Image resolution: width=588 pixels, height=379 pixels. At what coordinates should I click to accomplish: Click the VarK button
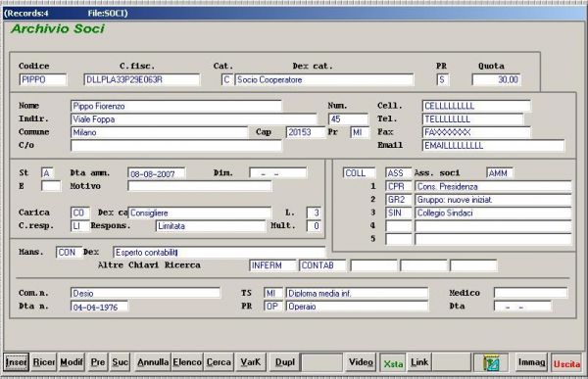(x=251, y=362)
